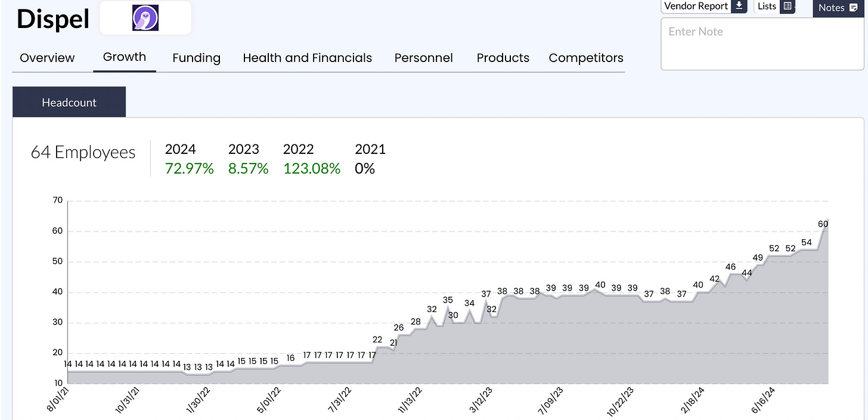This screenshot has width=868, height=420.
Task: Click the 28 data point label
Action: 416,322
